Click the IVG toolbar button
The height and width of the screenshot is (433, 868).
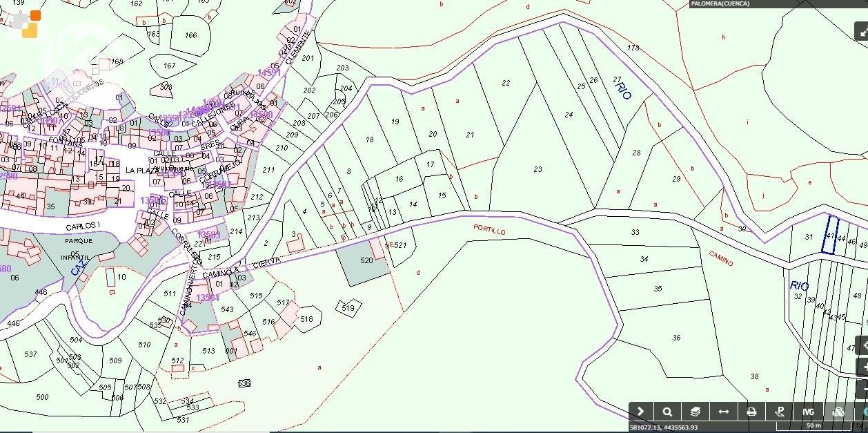808,412
